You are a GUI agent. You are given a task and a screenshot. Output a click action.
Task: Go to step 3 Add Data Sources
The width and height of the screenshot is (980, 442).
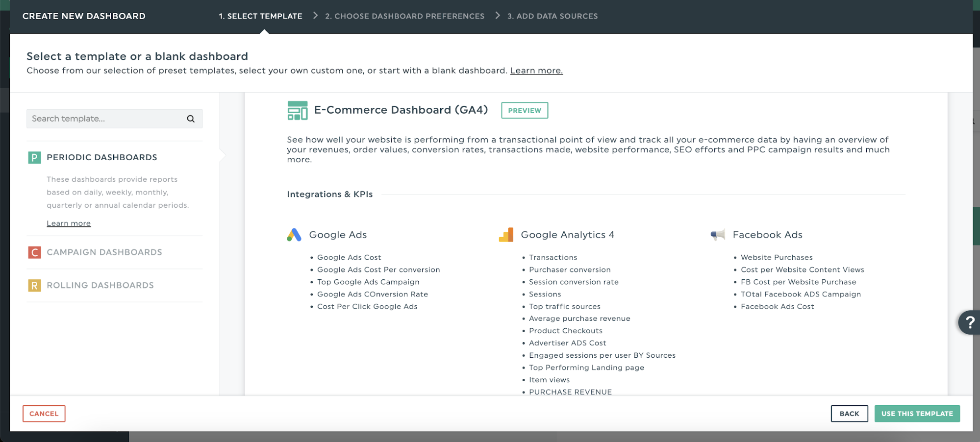[x=553, y=16]
